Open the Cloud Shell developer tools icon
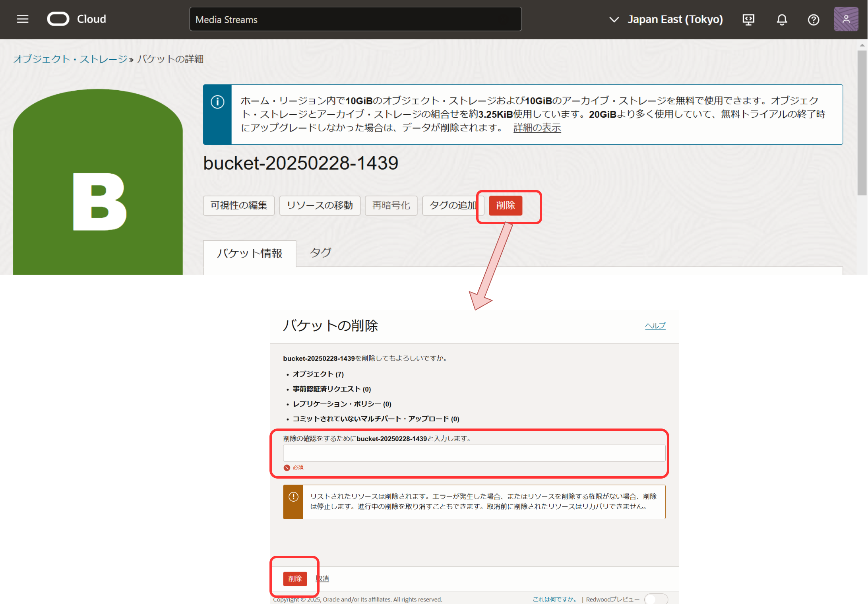Screen dimensions: 868x605 coord(748,19)
